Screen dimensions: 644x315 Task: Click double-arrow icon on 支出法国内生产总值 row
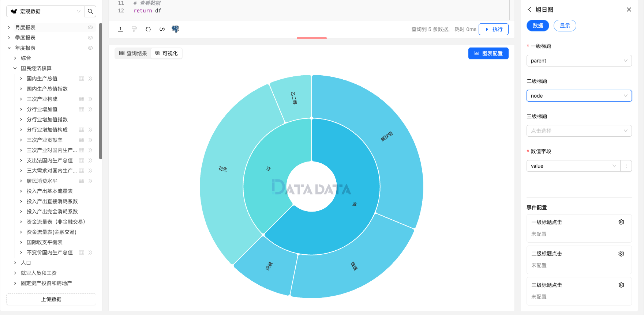click(90, 160)
